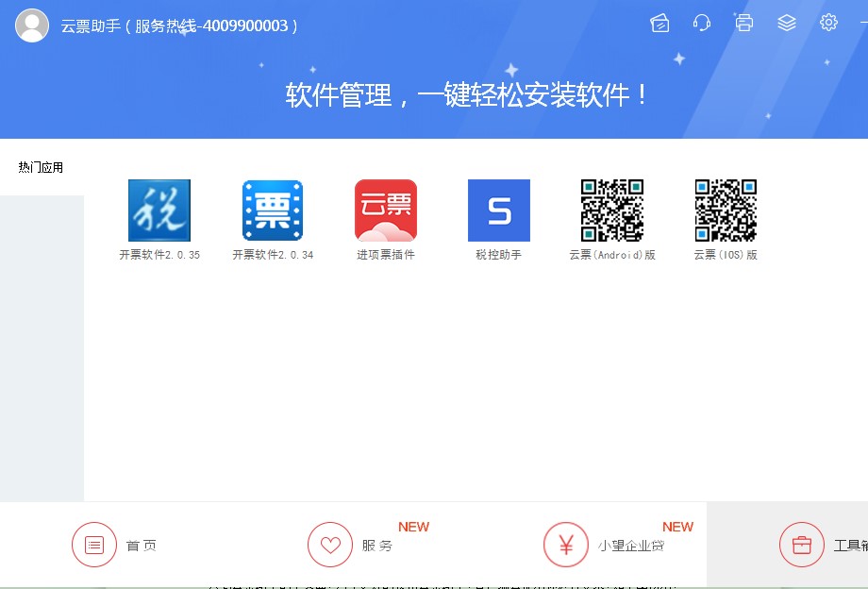Open the 服务 bottom tab

click(x=354, y=546)
